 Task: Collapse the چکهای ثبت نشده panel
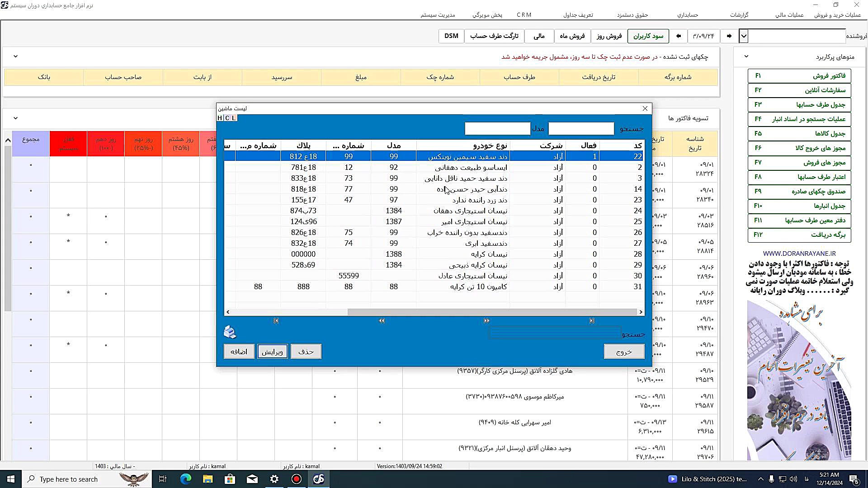tap(15, 56)
